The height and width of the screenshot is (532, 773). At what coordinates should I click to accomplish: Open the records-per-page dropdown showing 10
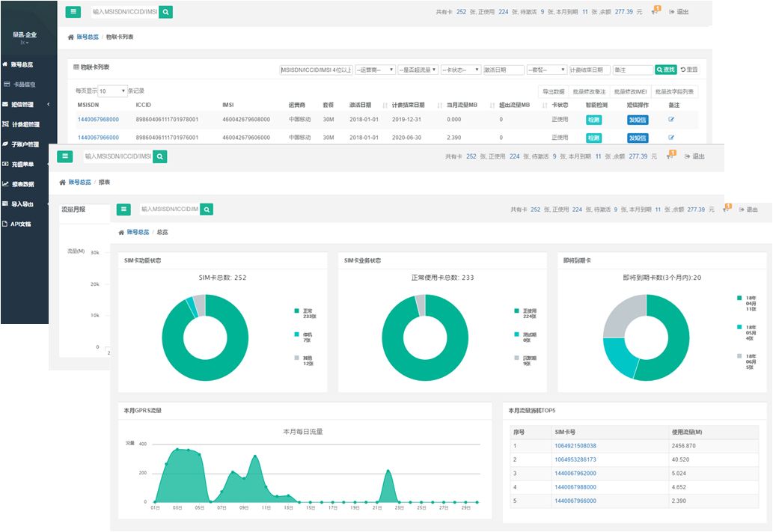point(112,91)
